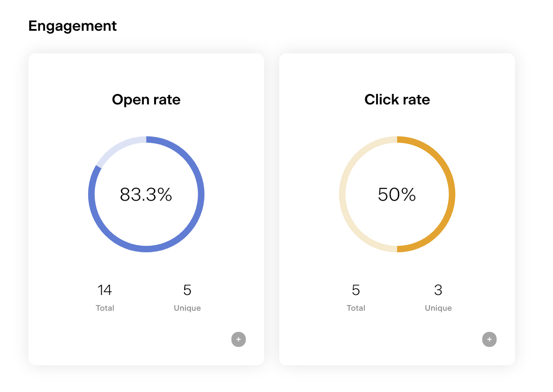Screen dimensions: 553x392
Task: Click the 50% click rate value
Action: (397, 194)
